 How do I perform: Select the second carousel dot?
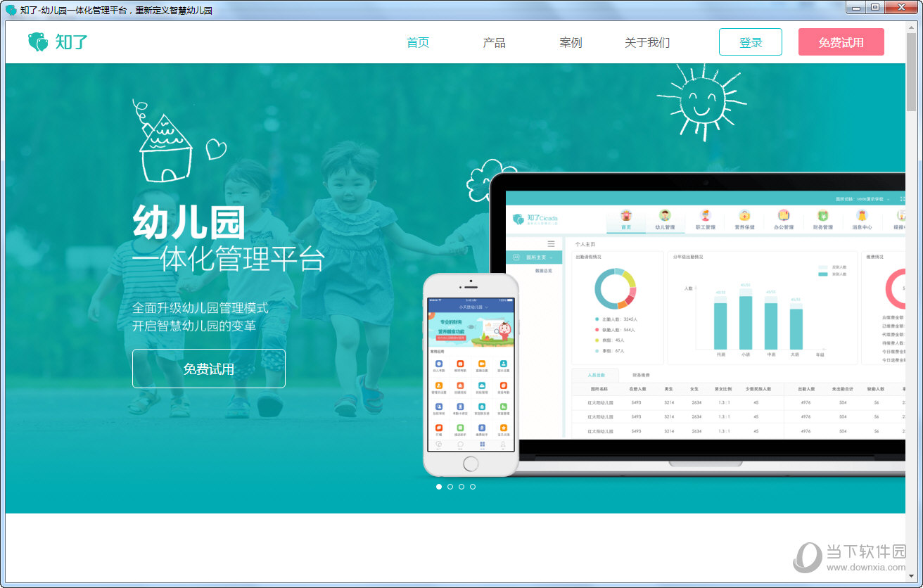point(450,487)
